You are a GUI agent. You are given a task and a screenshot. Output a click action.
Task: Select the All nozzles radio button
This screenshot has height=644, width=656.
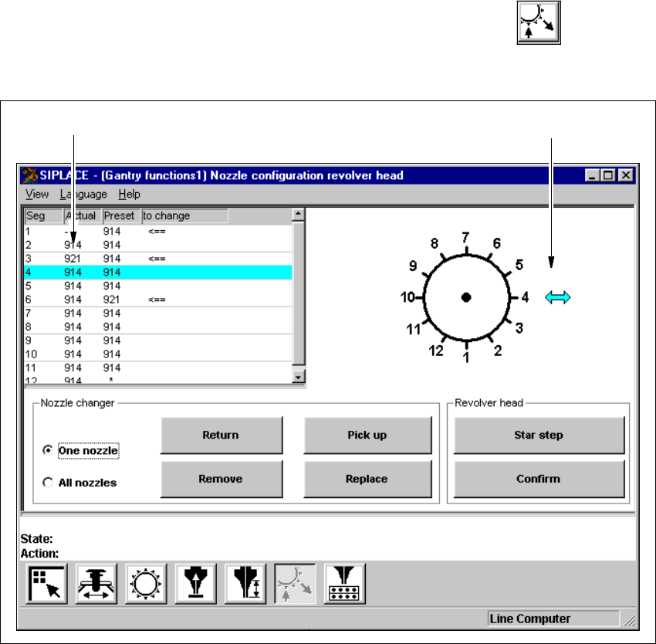point(48,483)
